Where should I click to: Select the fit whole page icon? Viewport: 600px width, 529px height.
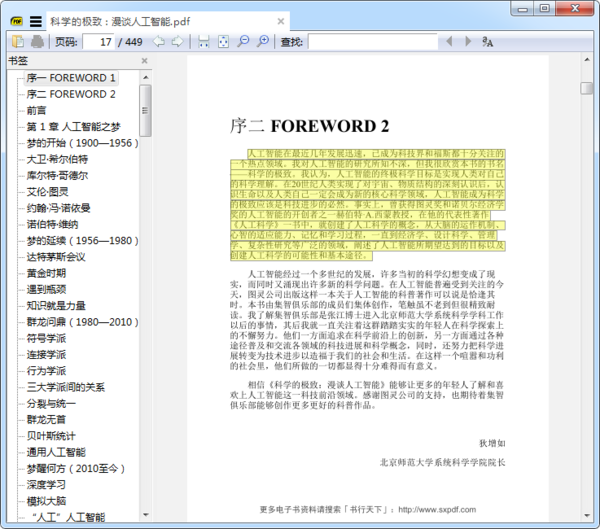[223, 41]
